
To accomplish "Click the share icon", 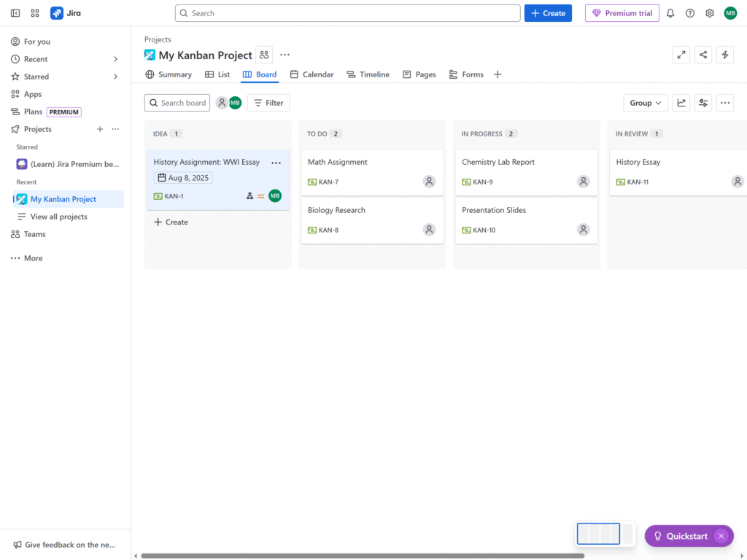I will pyautogui.click(x=703, y=55).
